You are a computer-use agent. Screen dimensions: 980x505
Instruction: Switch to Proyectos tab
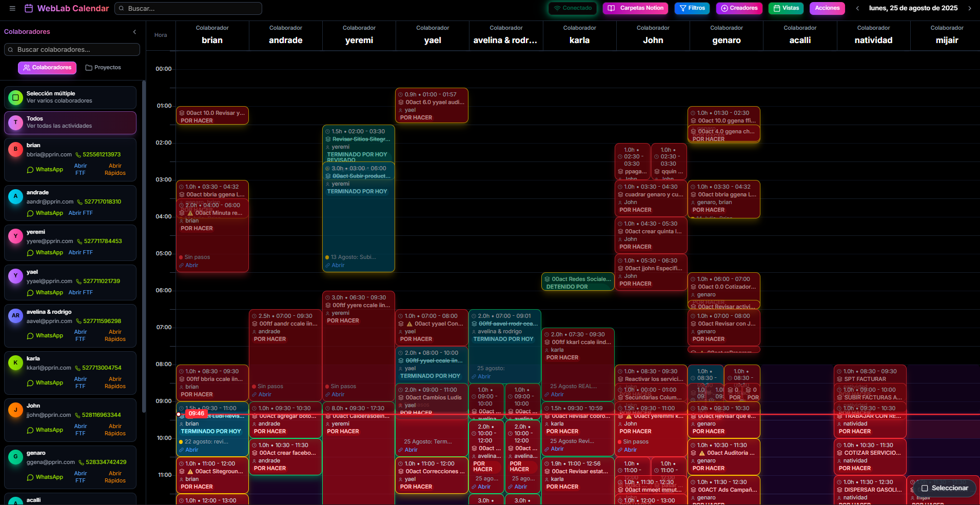pos(103,68)
